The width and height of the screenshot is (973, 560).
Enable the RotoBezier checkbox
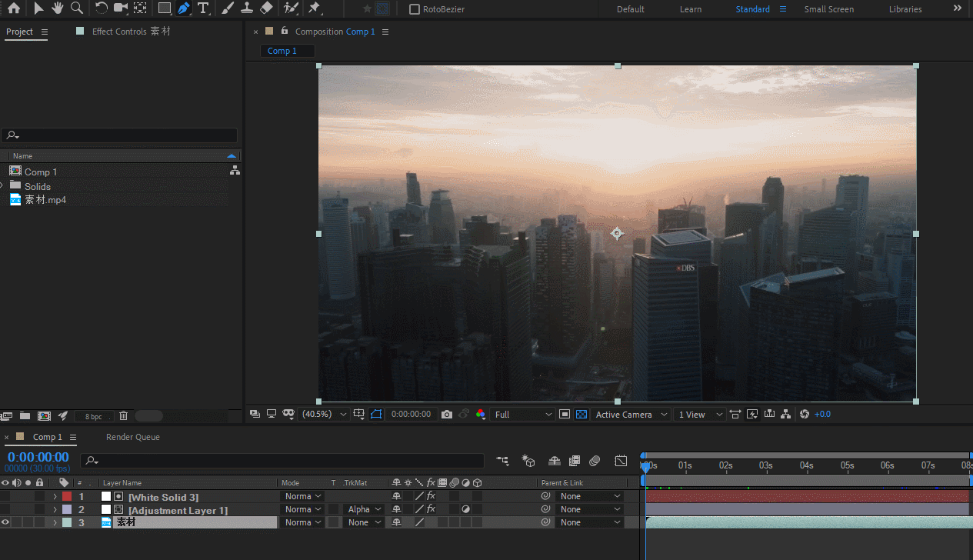point(415,9)
